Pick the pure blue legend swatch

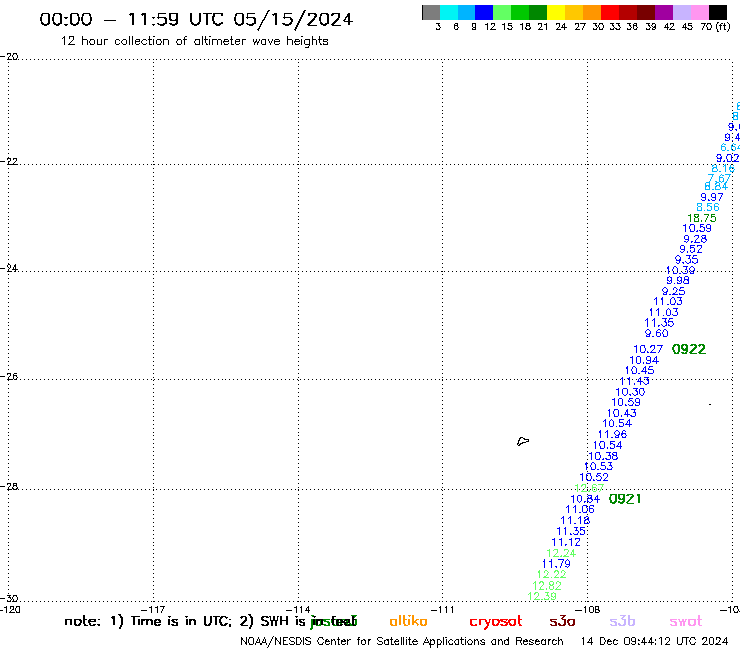coord(484,12)
